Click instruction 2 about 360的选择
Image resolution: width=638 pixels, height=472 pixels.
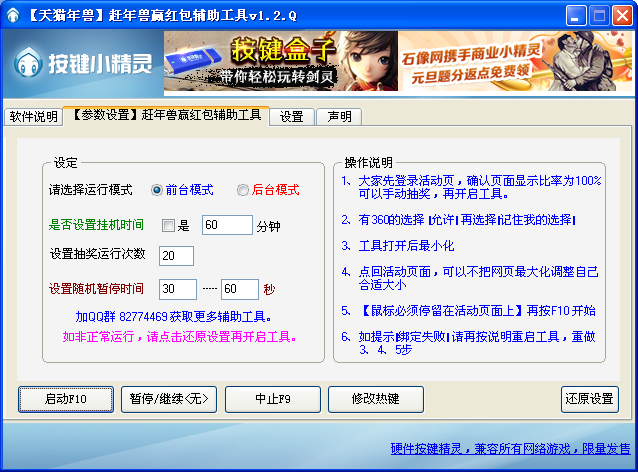(x=459, y=220)
